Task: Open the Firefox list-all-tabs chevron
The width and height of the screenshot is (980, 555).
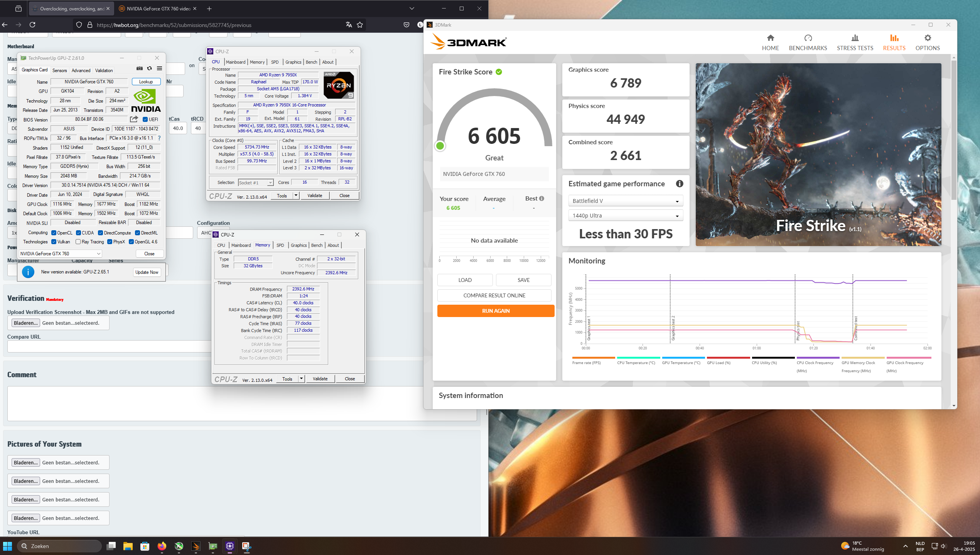Action: click(x=412, y=8)
